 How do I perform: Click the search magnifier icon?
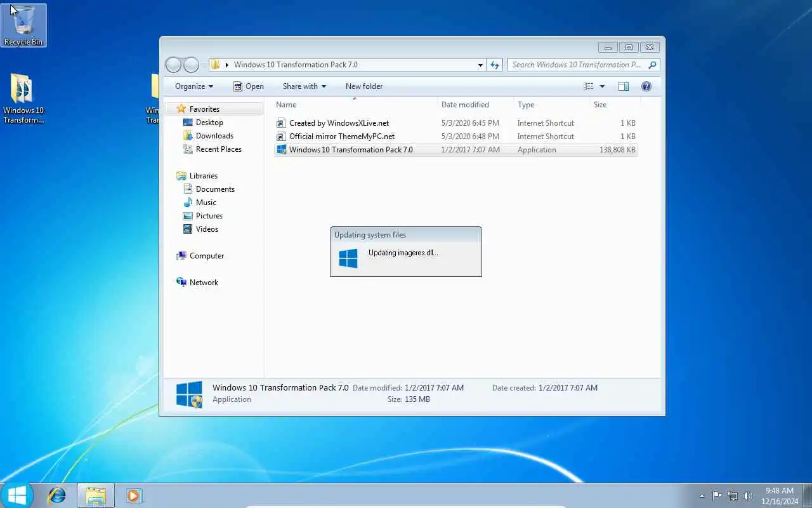click(x=652, y=65)
